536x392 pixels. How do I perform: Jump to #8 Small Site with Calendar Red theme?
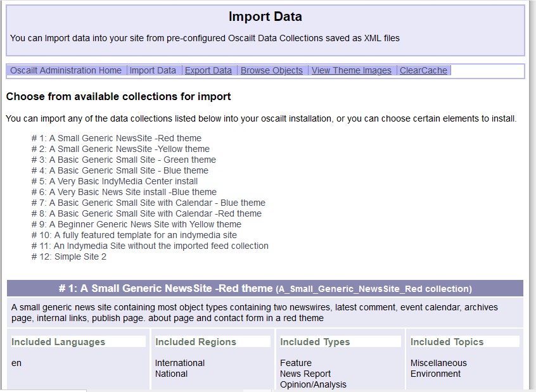146,213
